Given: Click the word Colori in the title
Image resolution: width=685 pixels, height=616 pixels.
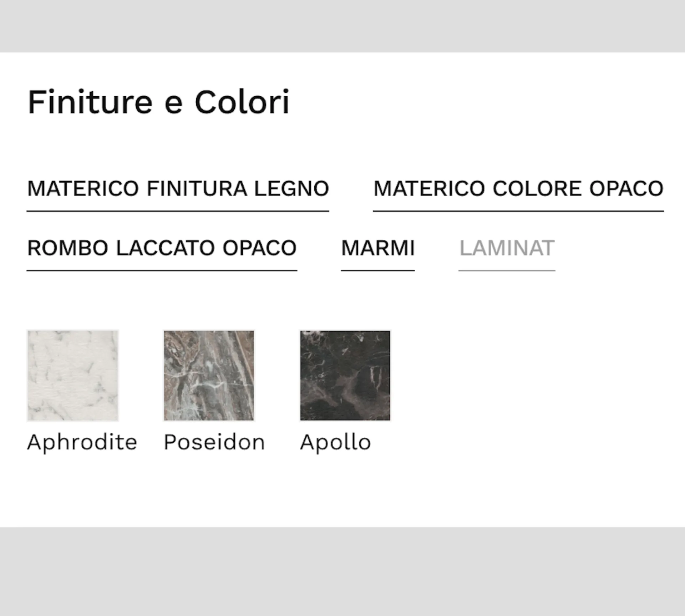Looking at the screenshot, I should click(242, 102).
